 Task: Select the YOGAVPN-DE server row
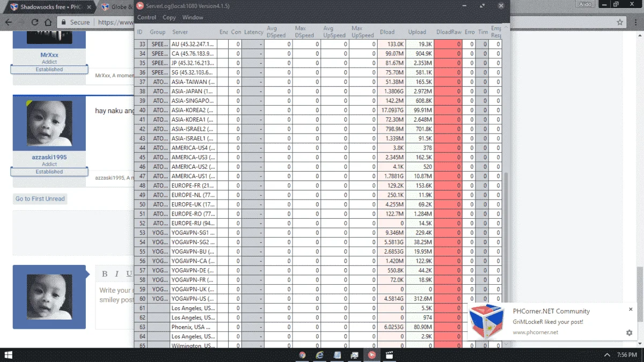click(318, 270)
